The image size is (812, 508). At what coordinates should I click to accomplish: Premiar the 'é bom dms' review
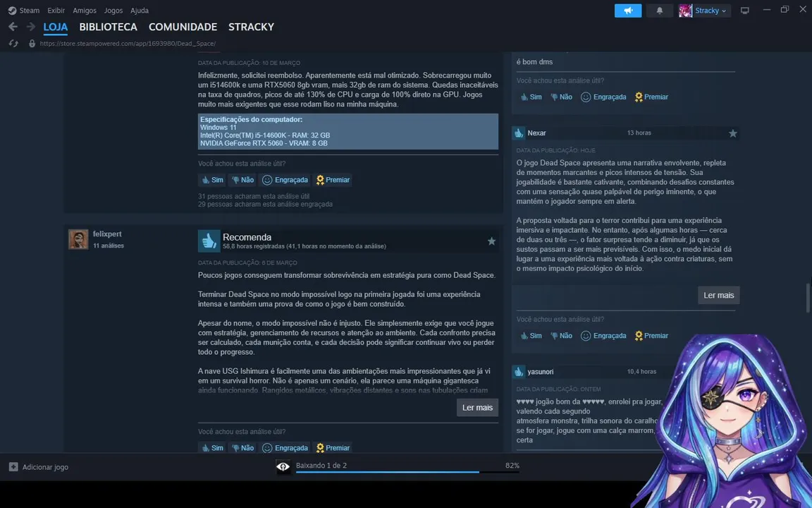651,97
